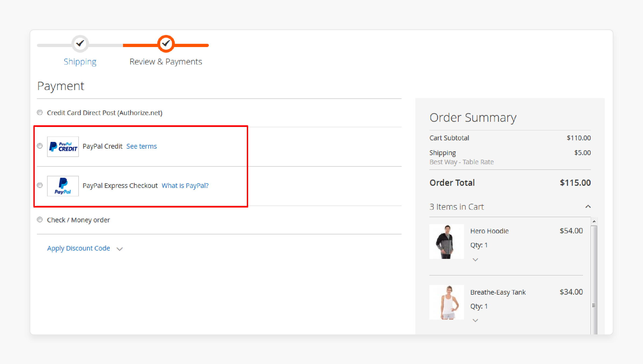Click the What is PayPal? link
This screenshot has height=364, width=643.
coord(185,185)
